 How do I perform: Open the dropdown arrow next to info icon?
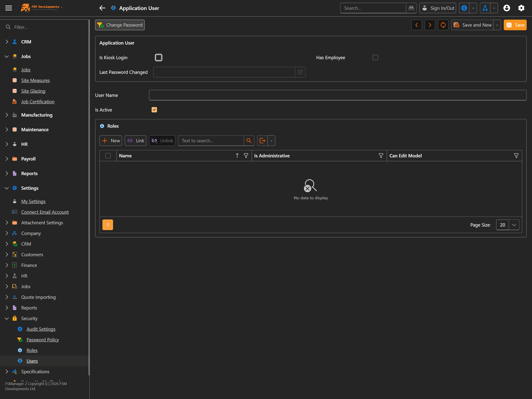pos(473,8)
